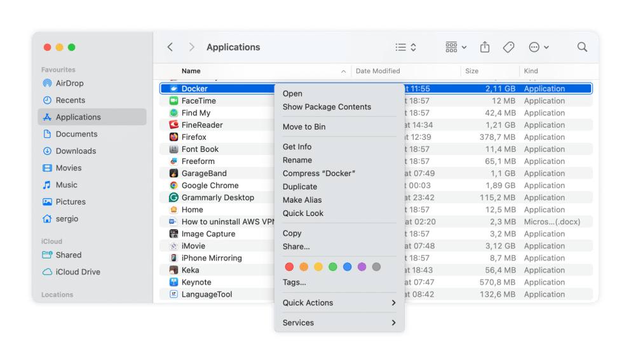Open the Shared iCloud folder
This screenshot has width=631, height=364.
pos(92,255)
